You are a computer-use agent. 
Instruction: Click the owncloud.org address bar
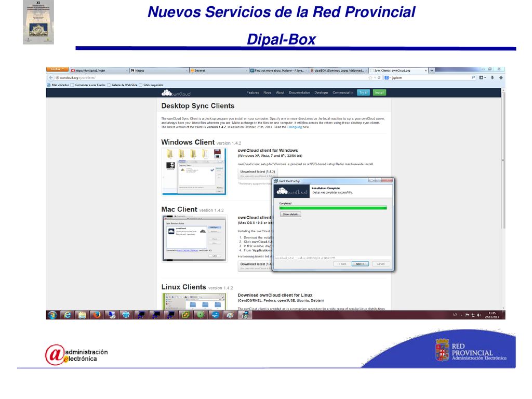210,78
